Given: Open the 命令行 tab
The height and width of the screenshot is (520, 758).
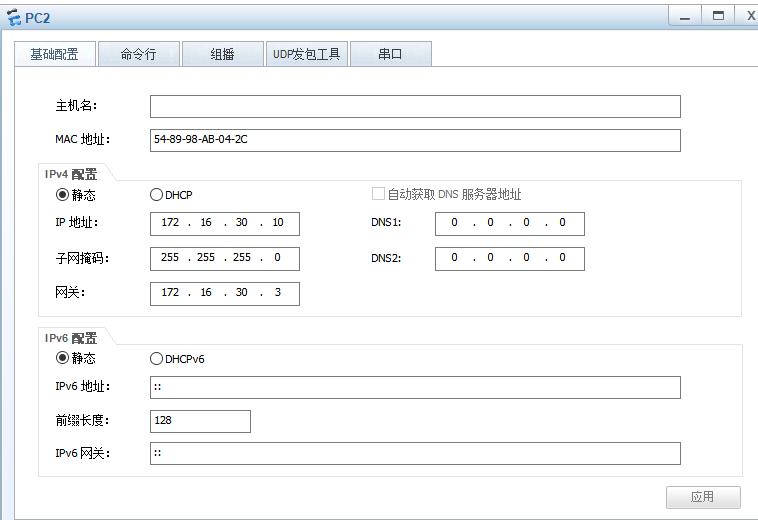Looking at the screenshot, I should (138, 54).
